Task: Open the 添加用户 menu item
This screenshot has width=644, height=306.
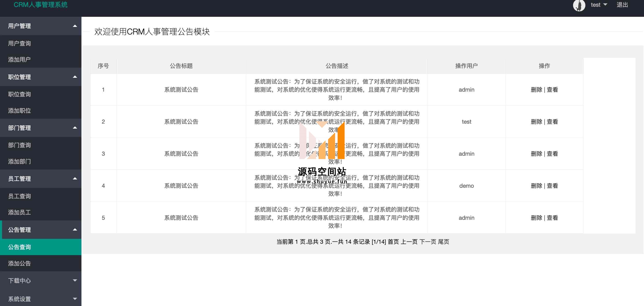Action: click(41, 60)
